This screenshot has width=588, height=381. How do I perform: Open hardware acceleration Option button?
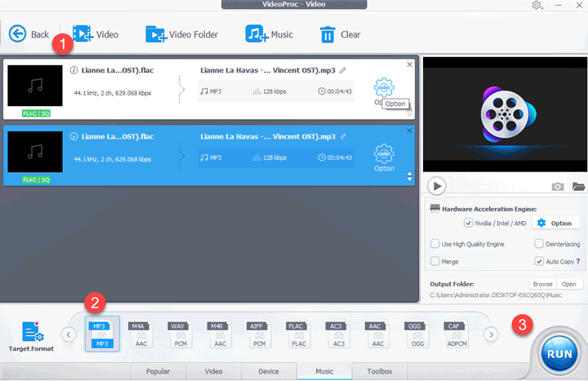tap(556, 223)
